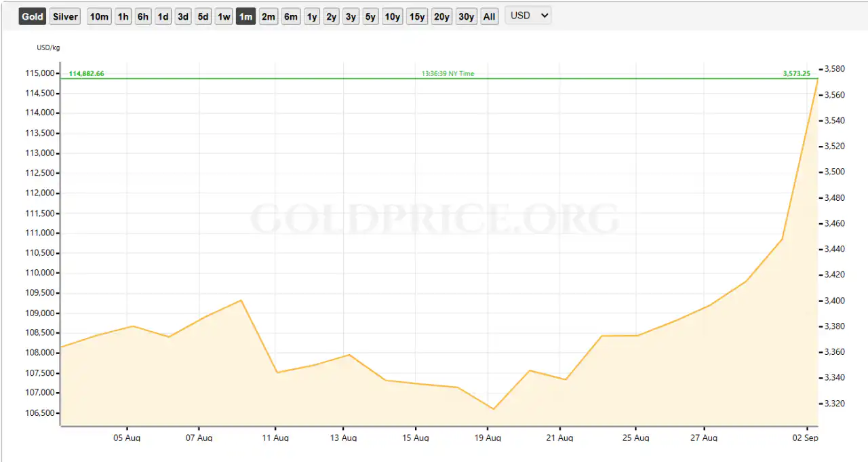Open the USD currency dropdown

[x=528, y=16]
